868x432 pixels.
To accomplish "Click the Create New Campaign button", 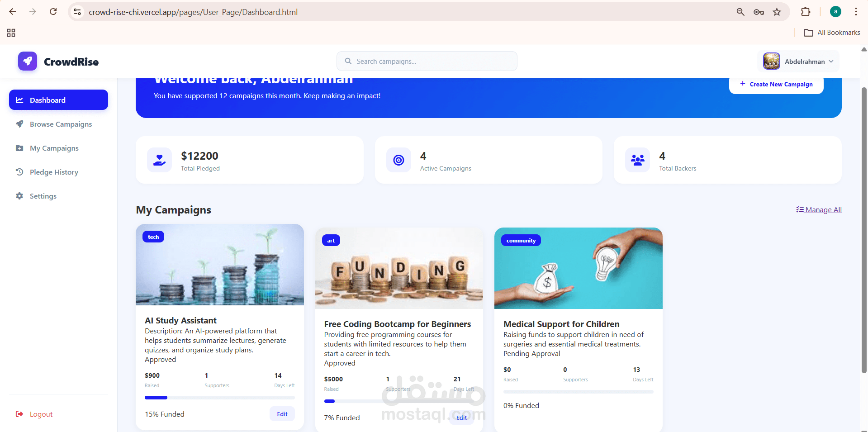I will point(776,84).
